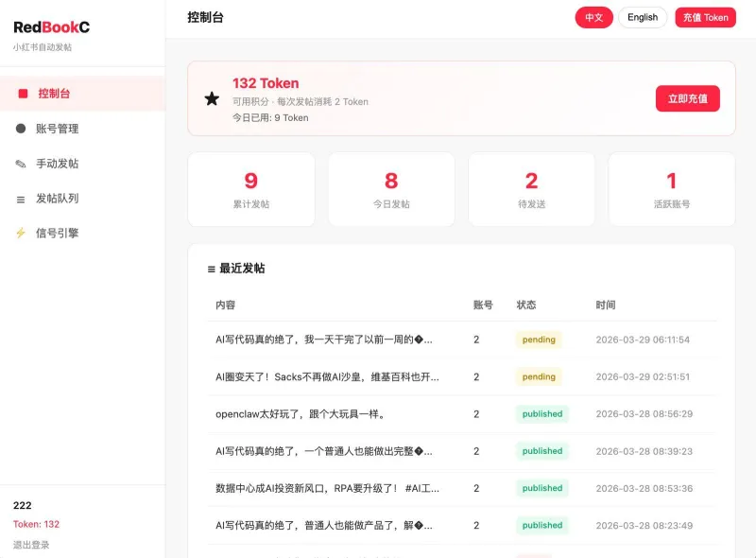This screenshot has height=558, width=756.
Task: Click the Token: 132 text at bottom left
Action: tap(35, 523)
